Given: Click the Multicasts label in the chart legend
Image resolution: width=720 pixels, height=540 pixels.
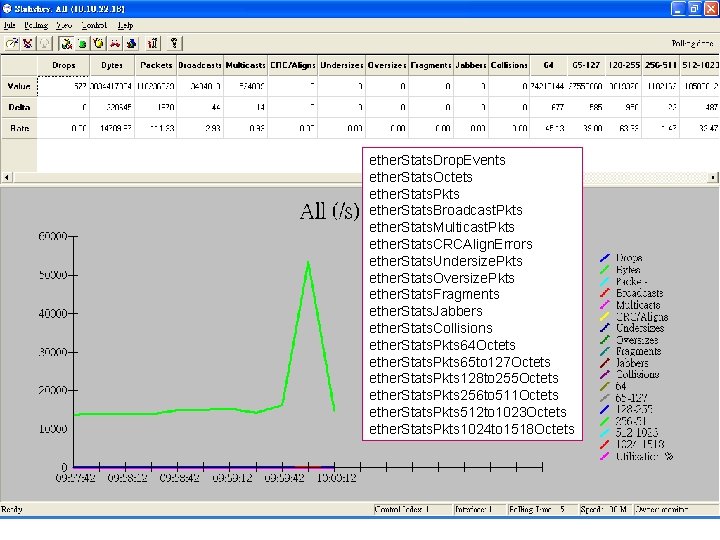Looking at the screenshot, I should point(638,305).
